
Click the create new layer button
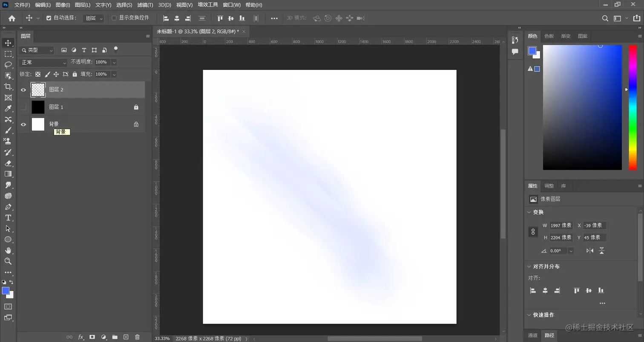(x=126, y=337)
